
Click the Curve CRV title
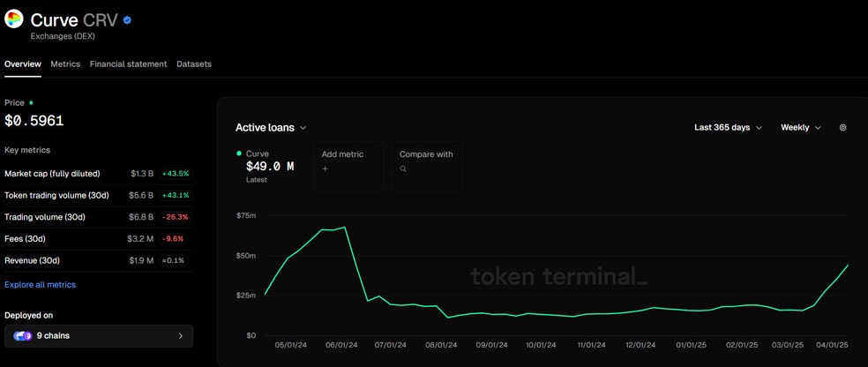pyautogui.click(x=73, y=20)
